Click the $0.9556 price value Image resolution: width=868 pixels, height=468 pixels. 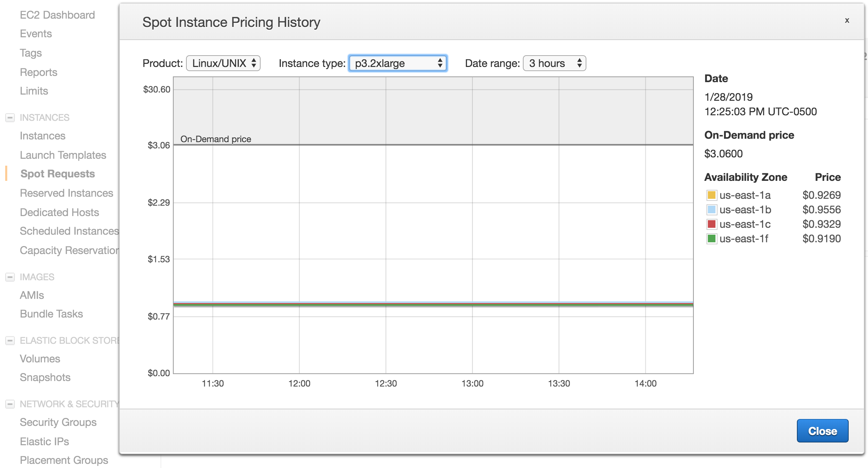click(822, 210)
